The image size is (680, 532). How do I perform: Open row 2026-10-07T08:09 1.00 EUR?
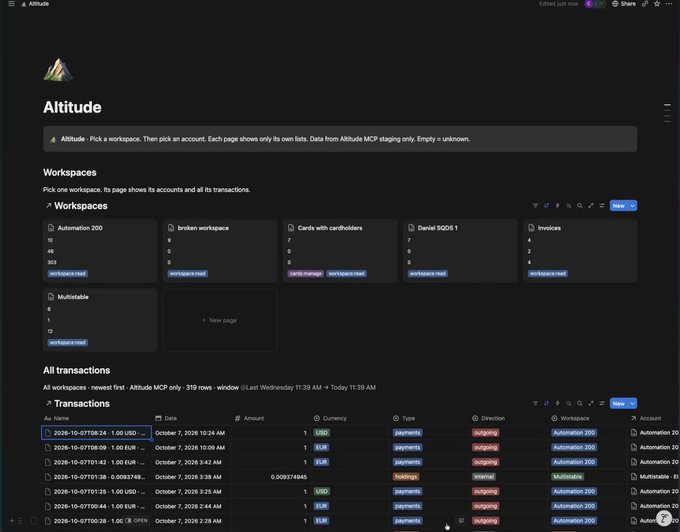(97, 447)
